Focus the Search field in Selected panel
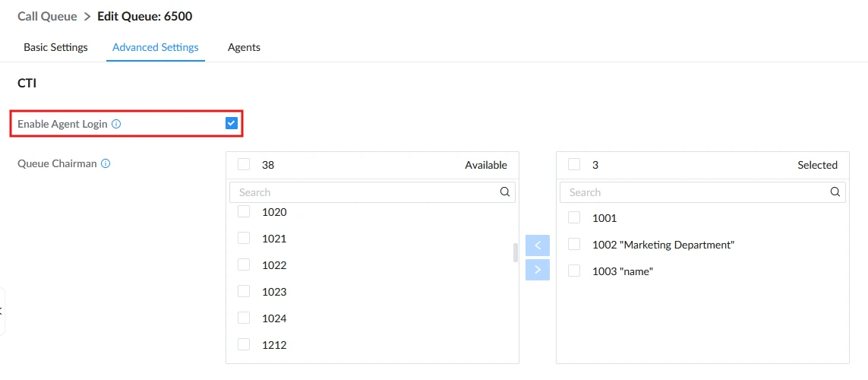 tap(702, 192)
